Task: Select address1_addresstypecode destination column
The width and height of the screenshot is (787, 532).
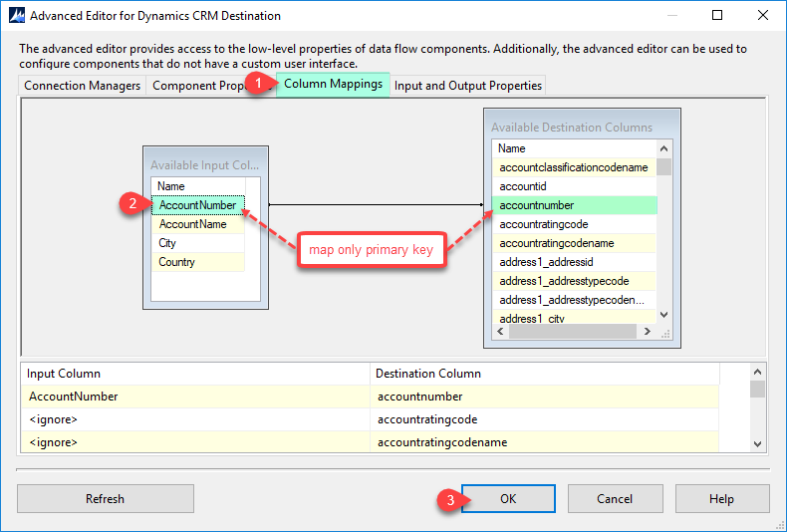Action: click(x=574, y=281)
